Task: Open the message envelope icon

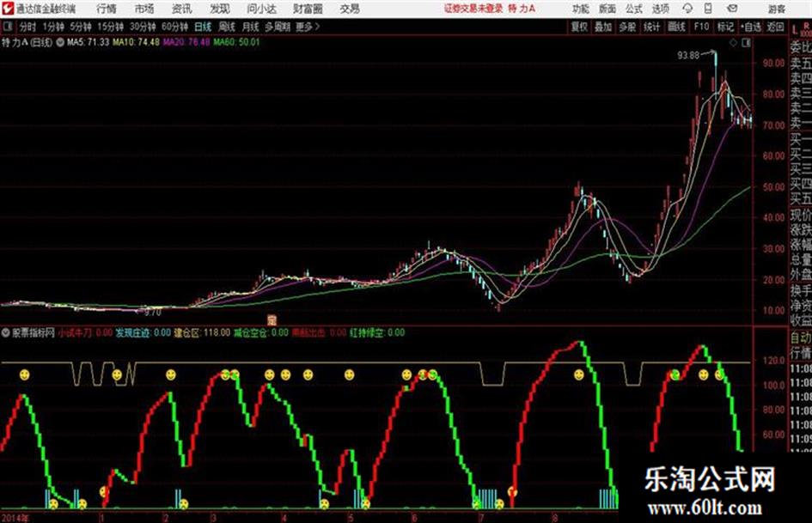Action: point(732,9)
